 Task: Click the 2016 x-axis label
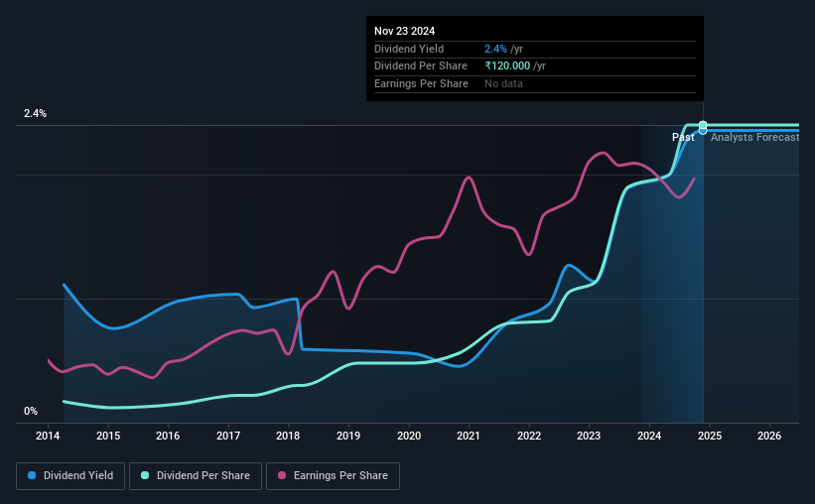point(168,436)
